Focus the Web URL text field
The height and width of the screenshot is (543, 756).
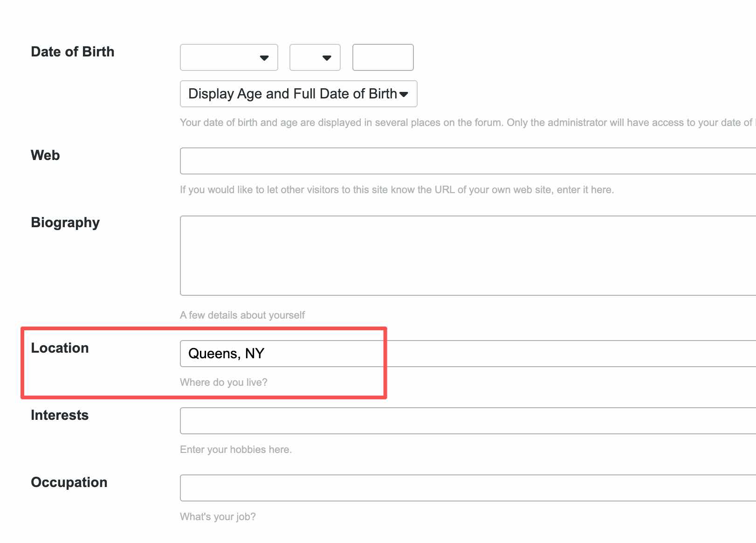[x=466, y=161]
